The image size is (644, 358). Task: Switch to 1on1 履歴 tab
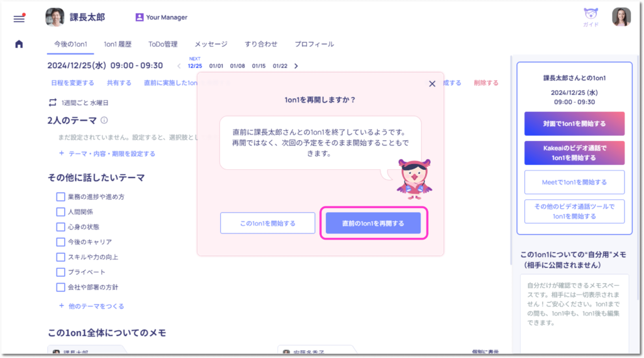click(118, 44)
